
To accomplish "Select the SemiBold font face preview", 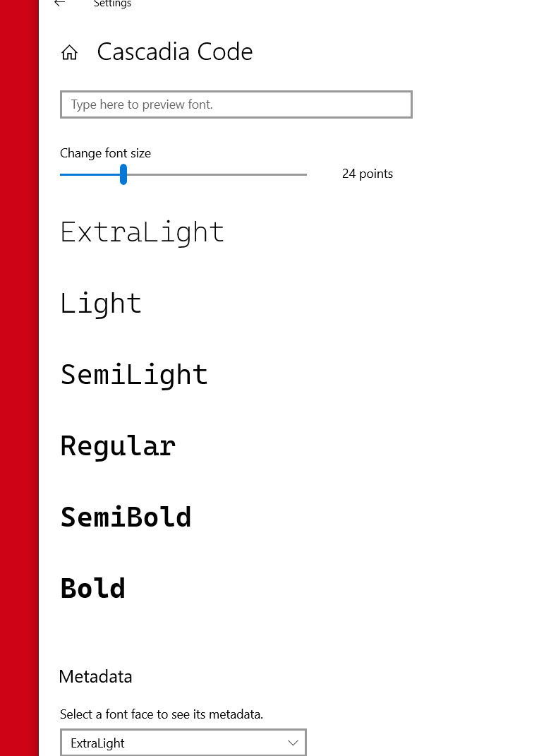I will click(126, 517).
